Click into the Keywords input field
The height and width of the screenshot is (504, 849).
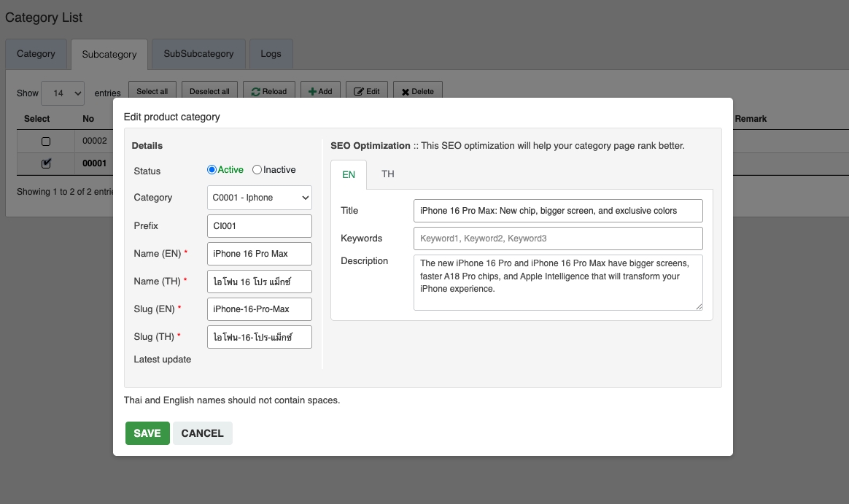click(x=558, y=239)
